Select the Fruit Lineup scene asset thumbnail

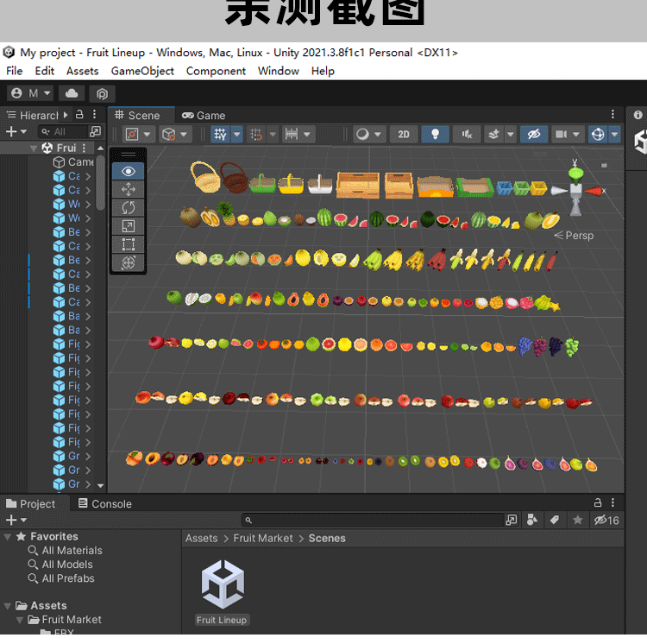(222, 587)
